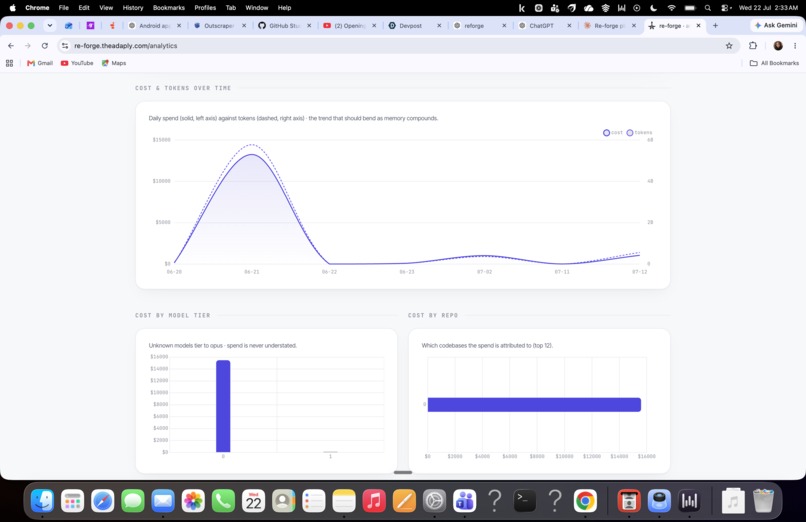Click the Cost by Model Tier heading
Screen dimensions: 806x522
pos(173,315)
